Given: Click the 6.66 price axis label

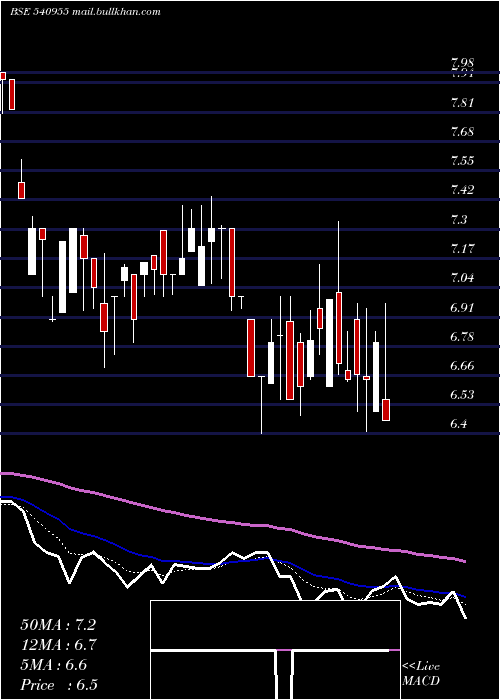Looking at the screenshot, I should click(x=462, y=367).
